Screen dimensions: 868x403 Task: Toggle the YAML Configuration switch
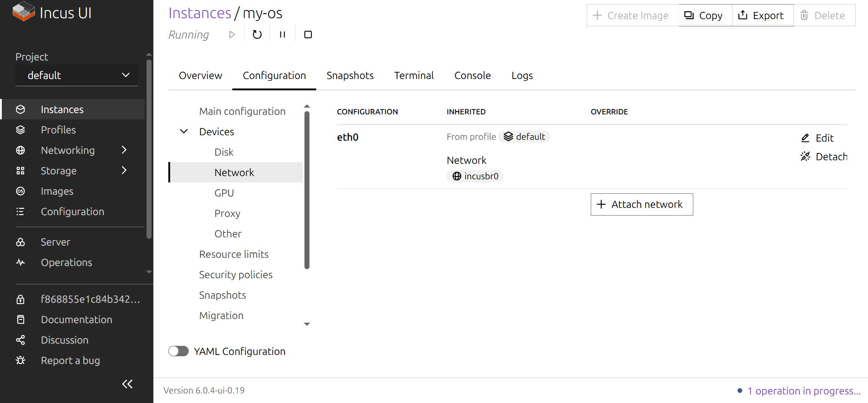(178, 351)
